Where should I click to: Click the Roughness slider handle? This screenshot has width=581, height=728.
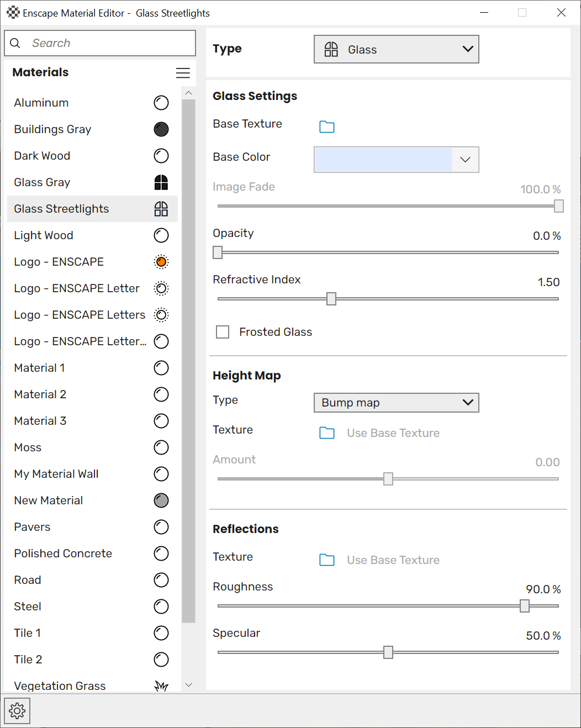click(x=525, y=606)
